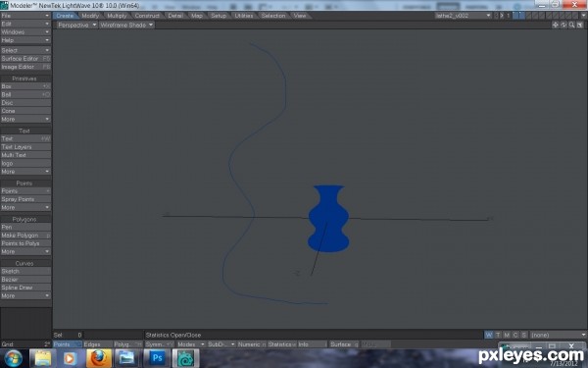Screen dimensions: 588x368
Task: Toggle Symmetry mode
Action: point(159,344)
